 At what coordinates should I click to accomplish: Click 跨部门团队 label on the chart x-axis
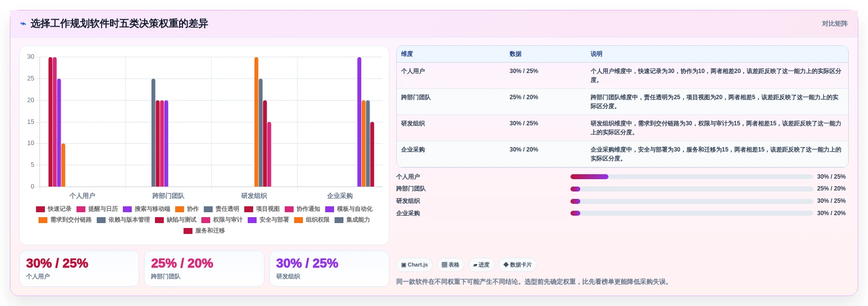[168, 196]
